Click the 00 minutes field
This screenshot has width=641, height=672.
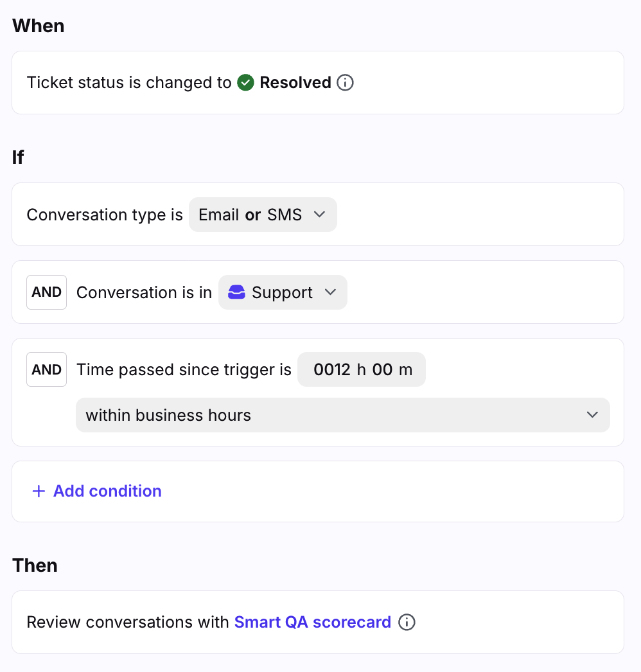click(x=382, y=369)
